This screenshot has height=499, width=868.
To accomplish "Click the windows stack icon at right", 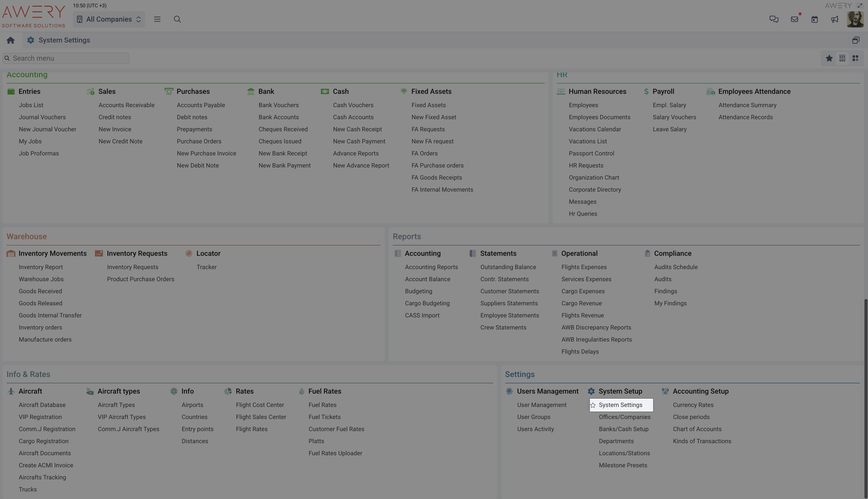I will (x=856, y=40).
